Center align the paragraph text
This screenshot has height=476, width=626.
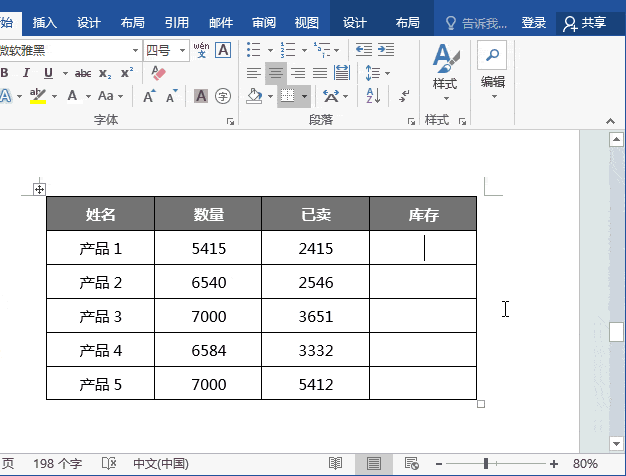(x=275, y=73)
